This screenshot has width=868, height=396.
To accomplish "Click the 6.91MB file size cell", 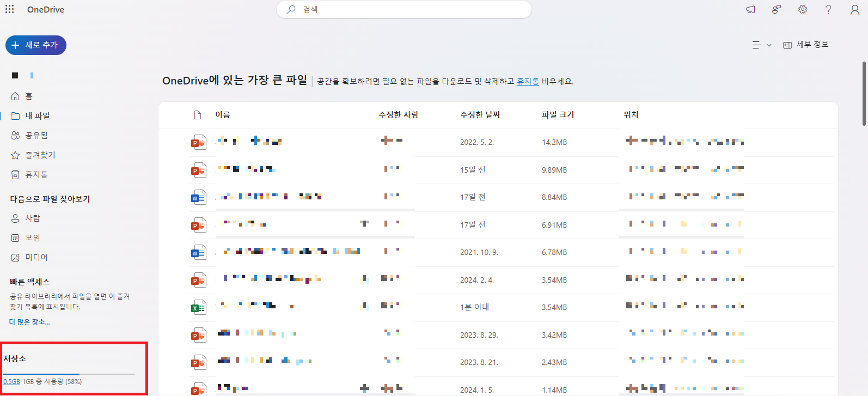I will tap(554, 225).
